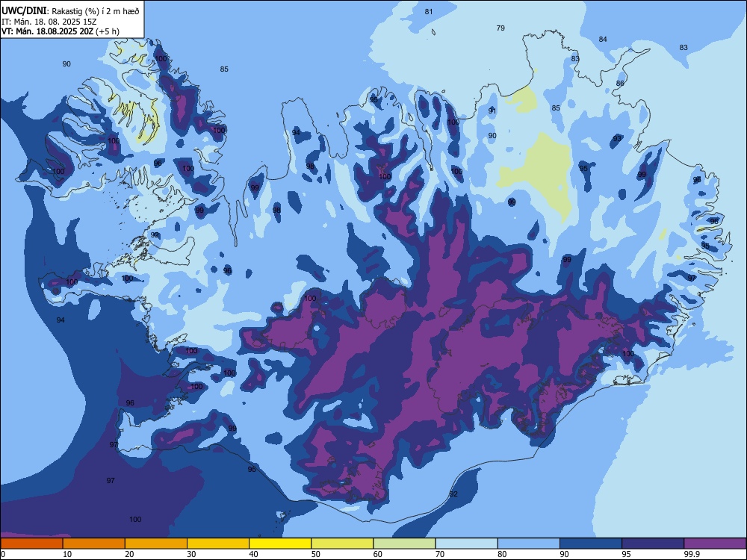Click the '(+5 h)' forecast offset text
747x560 pixels.
click(x=108, y=31)
